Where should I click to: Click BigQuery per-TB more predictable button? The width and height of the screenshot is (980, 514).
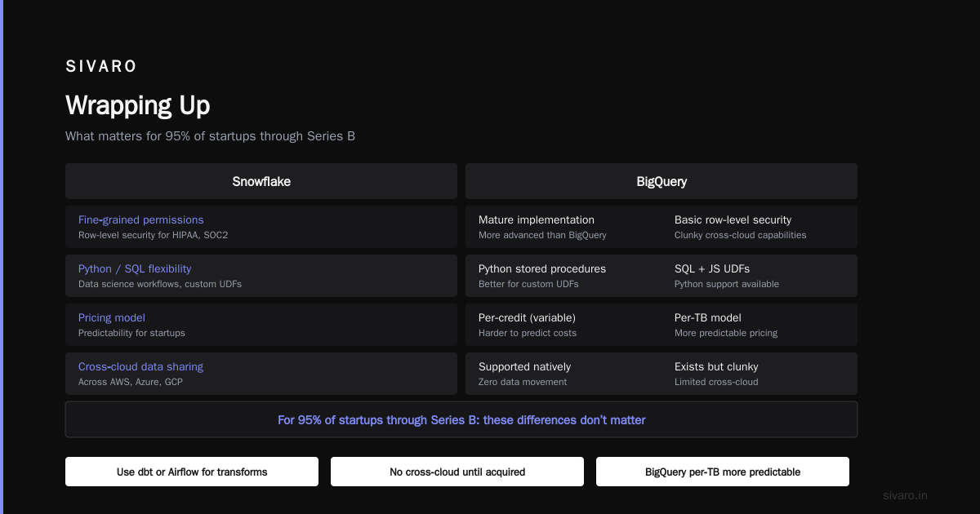click(723, 472)
